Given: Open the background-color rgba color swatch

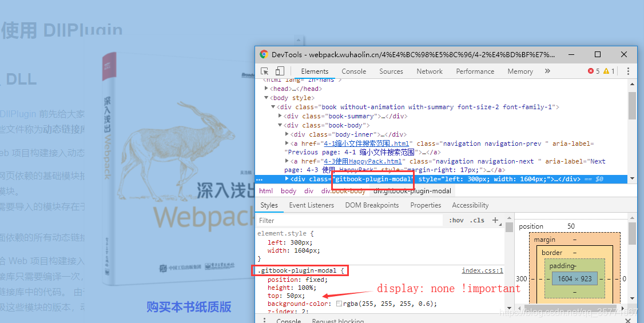Looking at the screenshot, I should click(339, 304).
